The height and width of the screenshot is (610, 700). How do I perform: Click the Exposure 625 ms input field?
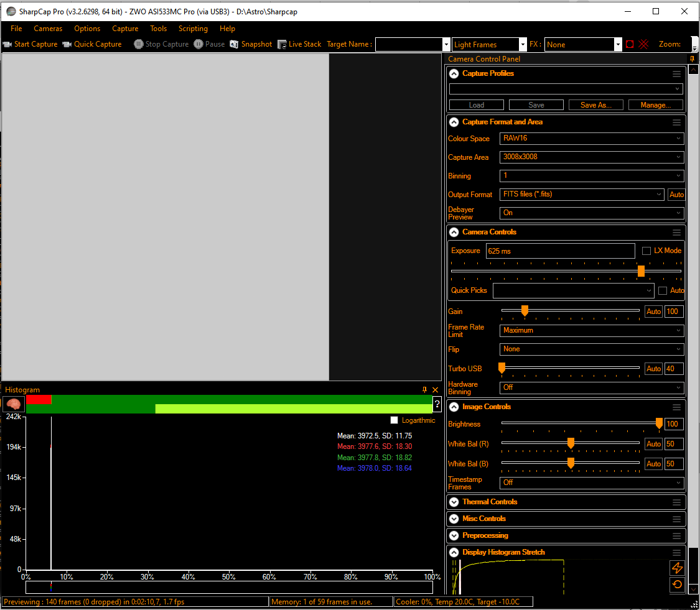click(560, 251)
